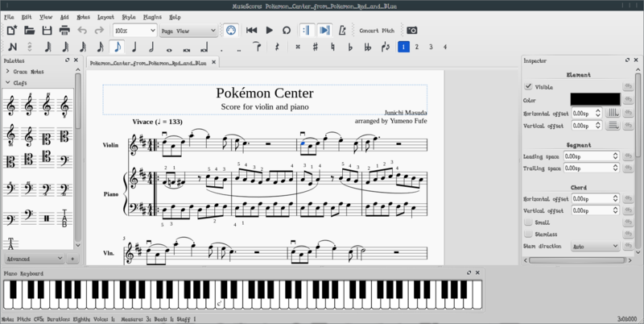The image size is (644, 324).
Task: Open the Style menu
Action: (x=129, y=17)
